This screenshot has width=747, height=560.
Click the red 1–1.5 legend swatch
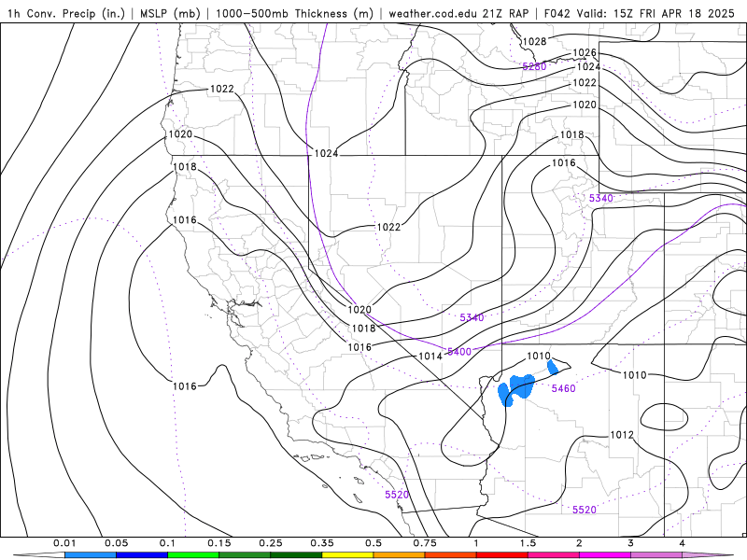502,555
